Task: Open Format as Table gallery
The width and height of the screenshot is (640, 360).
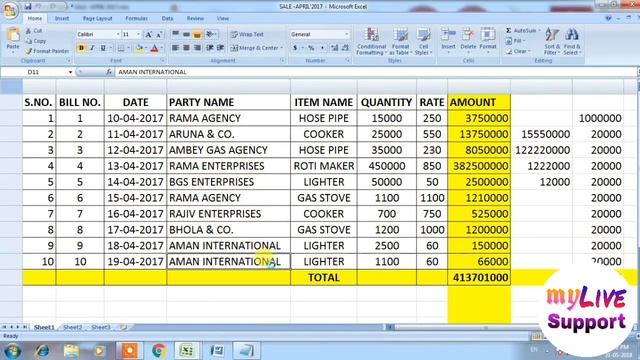Action: (400, 41)
